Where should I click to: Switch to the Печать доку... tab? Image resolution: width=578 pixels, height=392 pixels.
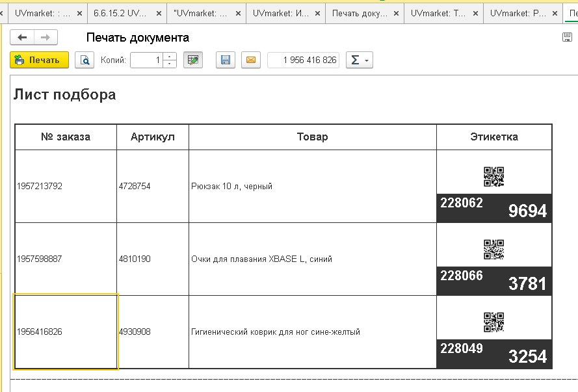[360, 13]
